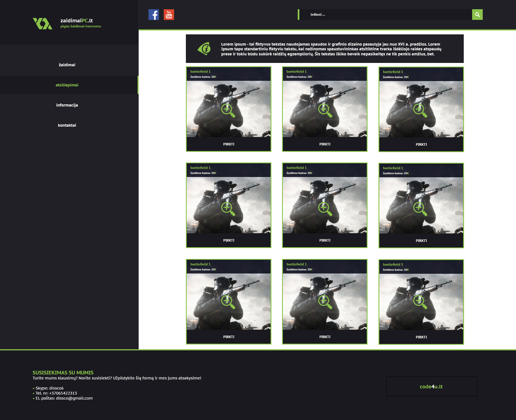Screen dimensions: 516x420
Task: Click battlefield 1 title on first-row left card
Action: pos(200,72)
